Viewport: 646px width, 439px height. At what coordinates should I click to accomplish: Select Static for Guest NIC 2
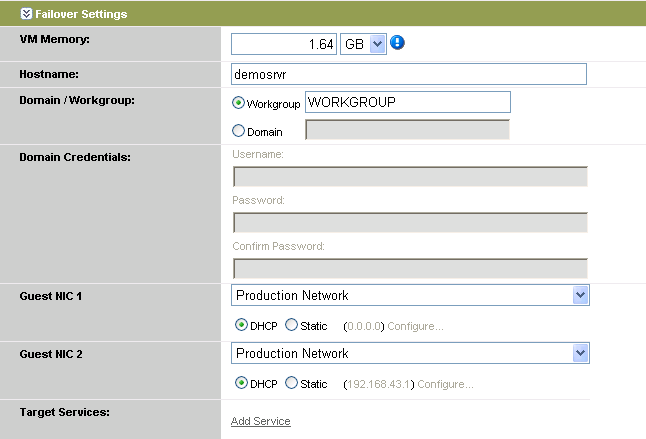tap(291, 383)
